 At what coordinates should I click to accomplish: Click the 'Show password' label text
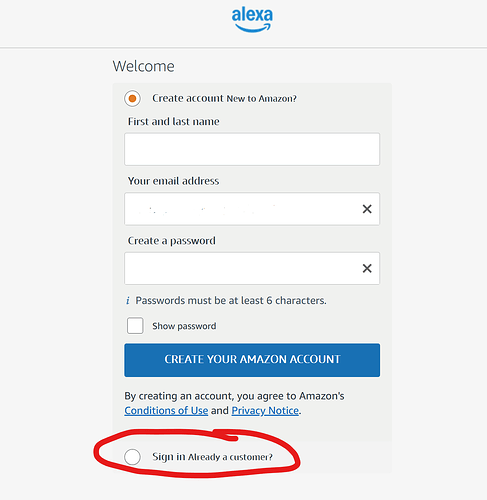(x=184, y=326)
